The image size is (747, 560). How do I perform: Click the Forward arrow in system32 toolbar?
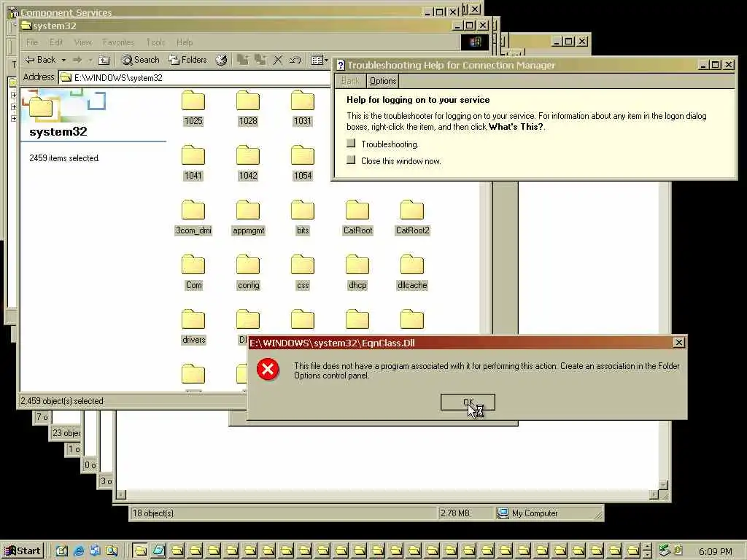(x=77, y=60)
